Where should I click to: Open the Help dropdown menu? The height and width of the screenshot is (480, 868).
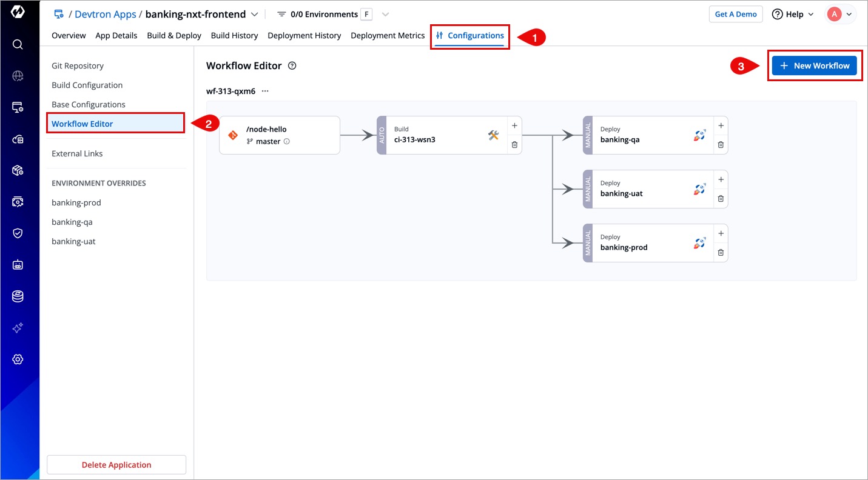coord(793,15)
